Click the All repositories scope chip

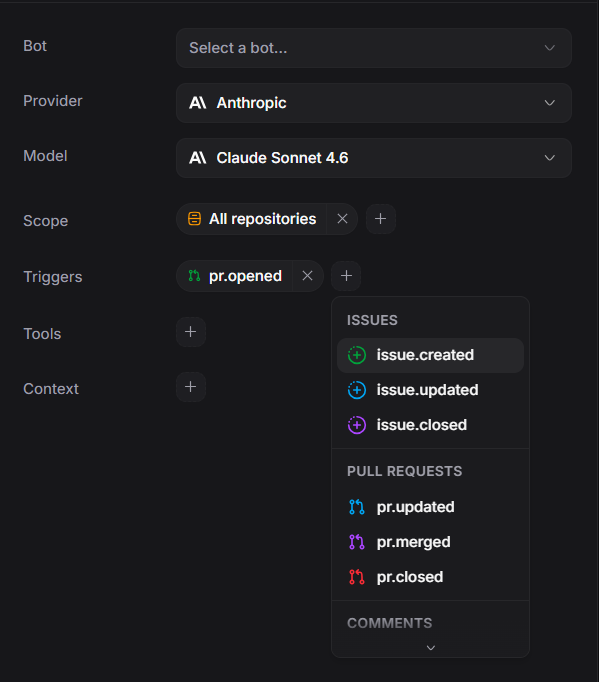252,219
